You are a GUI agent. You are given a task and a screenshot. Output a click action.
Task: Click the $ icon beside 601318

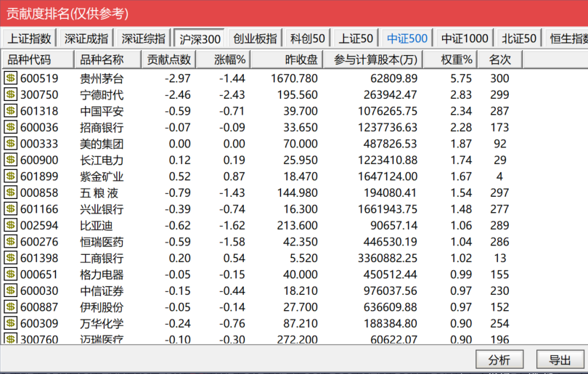10,110
